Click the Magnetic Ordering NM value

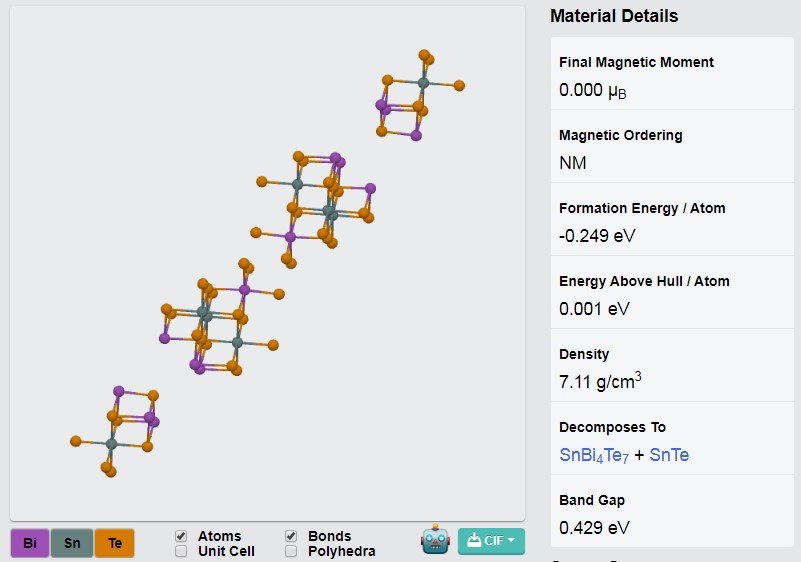pyautogui.click(x=573, y=163)
